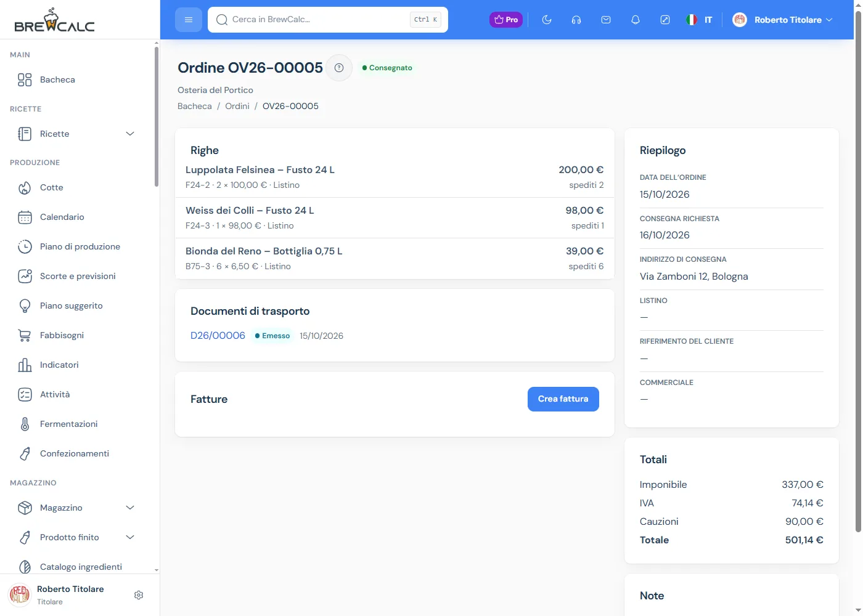Expand the Magazzino submenu chevron
The width and height of the screenshot is (863, 616).
click(130, 508)
